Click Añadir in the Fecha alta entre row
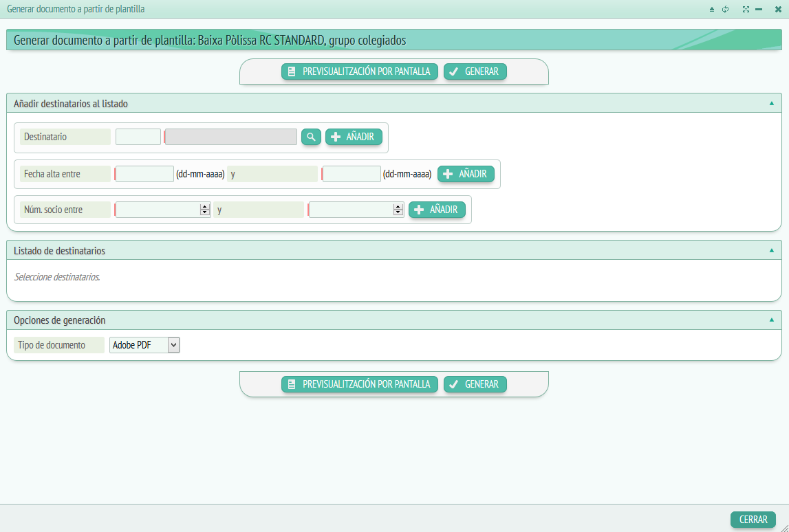The width and height of the screenshot is (789, 532). [x=466, y=174]
